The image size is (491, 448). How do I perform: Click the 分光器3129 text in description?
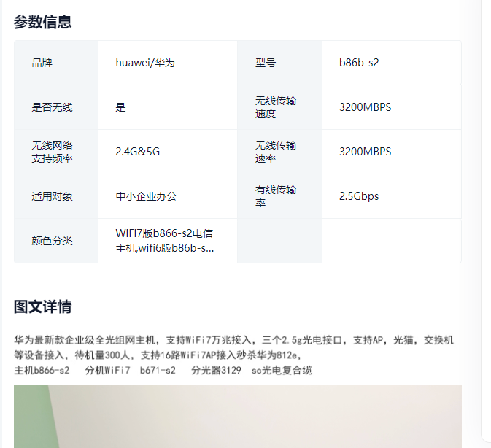pyautogui.click(x=216, y=370)
